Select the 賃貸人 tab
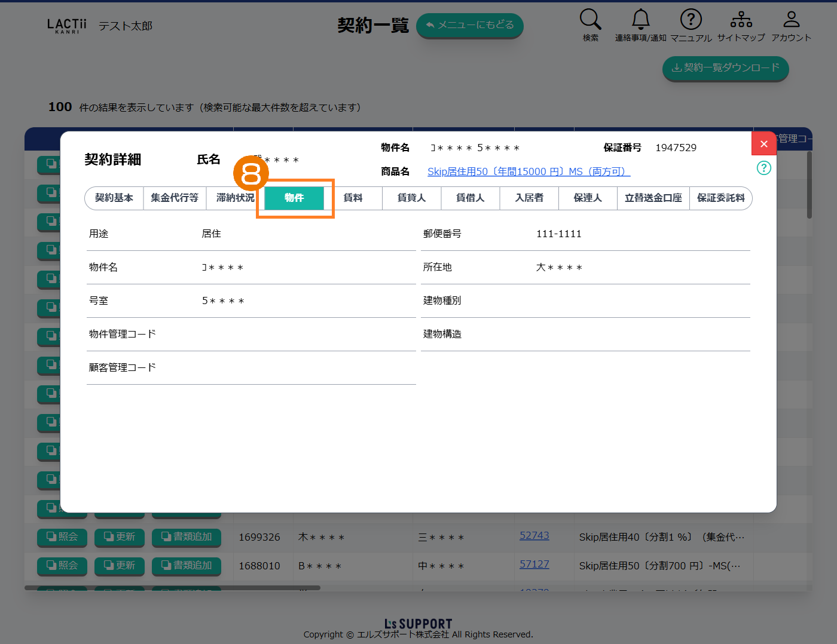Screen dimensions: 837x644 (x=411, y=198)
